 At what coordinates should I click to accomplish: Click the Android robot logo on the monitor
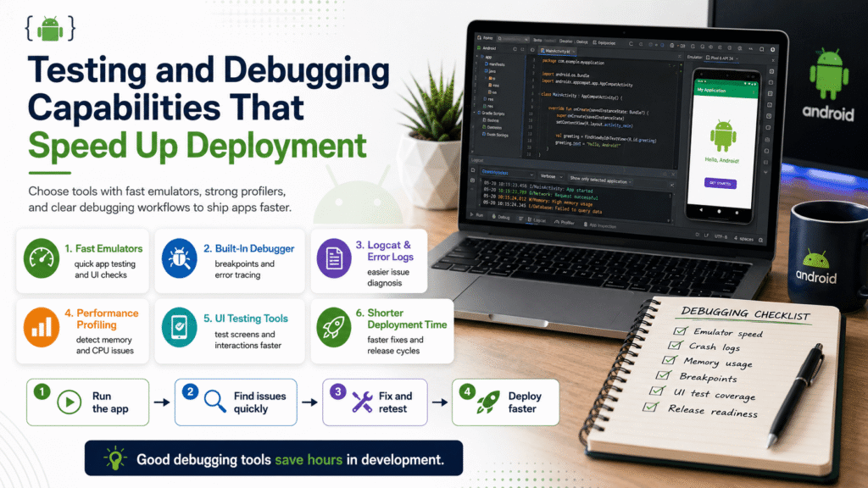point(829,73)
